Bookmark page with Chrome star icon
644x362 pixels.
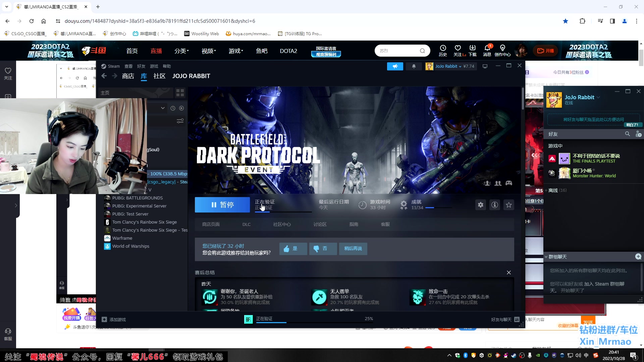566,21
